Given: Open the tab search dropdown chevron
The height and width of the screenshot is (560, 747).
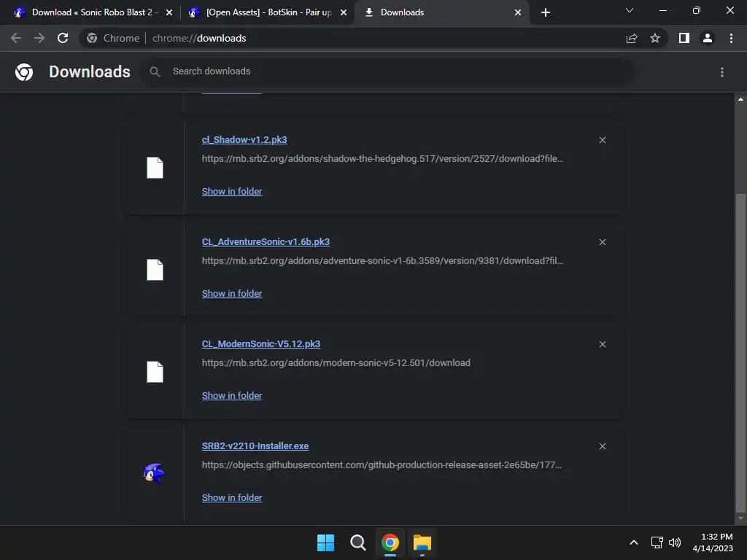Looking at the screenshot, I should [630, 10].
